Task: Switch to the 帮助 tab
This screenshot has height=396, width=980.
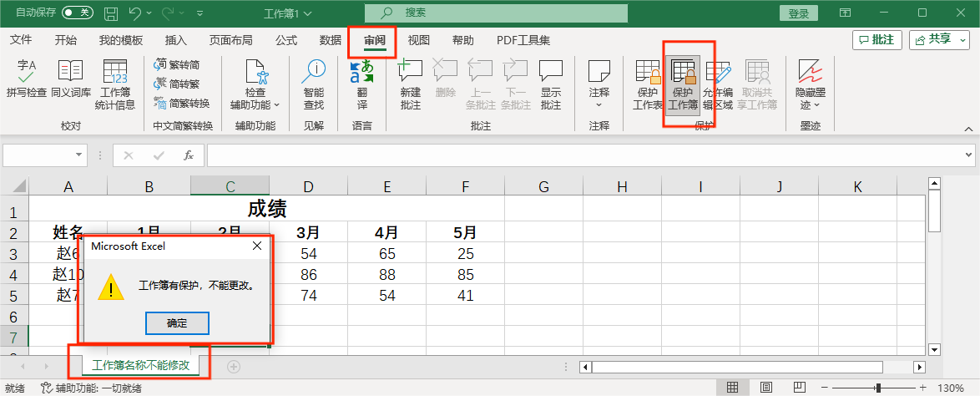Action: click(463, 40)
